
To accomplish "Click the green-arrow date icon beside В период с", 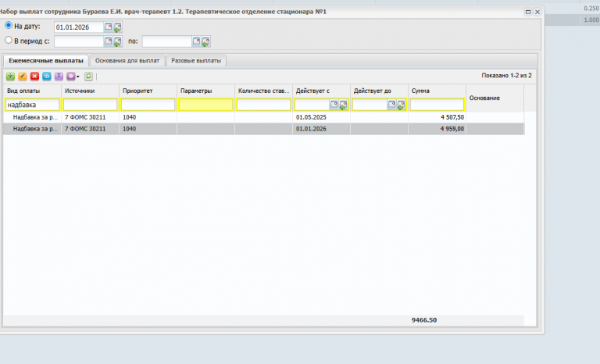I will pos(117,41).
